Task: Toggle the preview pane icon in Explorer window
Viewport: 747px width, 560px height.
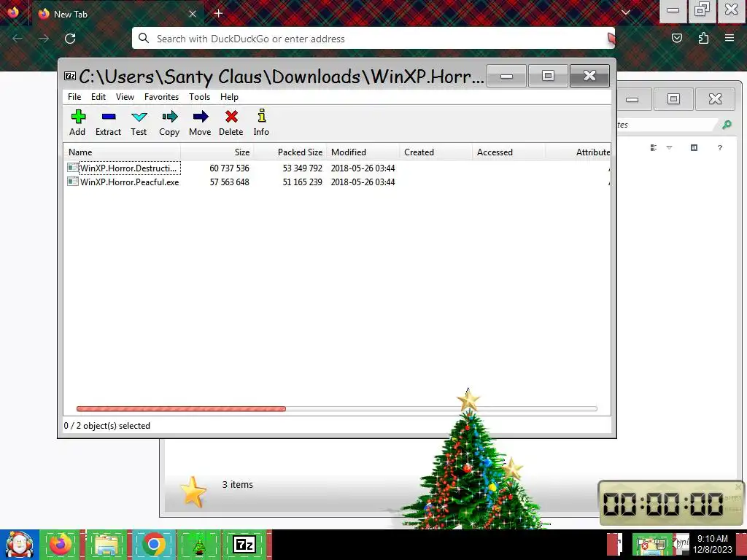Action: point(694,147)
